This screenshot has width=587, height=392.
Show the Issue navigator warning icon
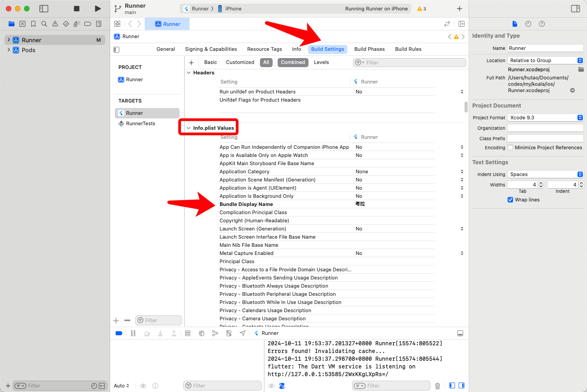[x=55, y=24]
